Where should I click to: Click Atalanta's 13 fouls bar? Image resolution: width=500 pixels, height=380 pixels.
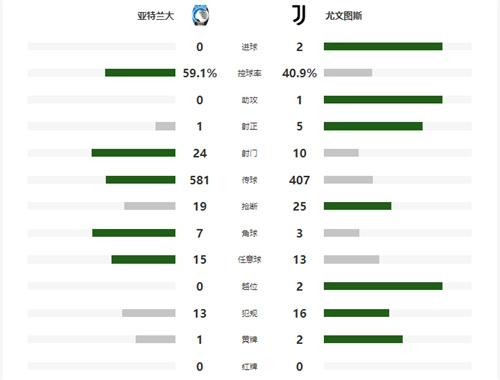click(149, 313)
